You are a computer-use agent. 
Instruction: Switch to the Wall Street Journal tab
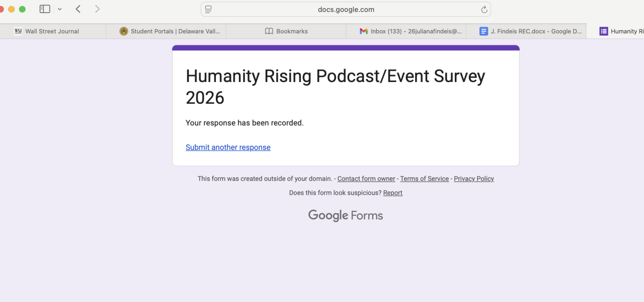pyautogui.click(x=52, y=31)
